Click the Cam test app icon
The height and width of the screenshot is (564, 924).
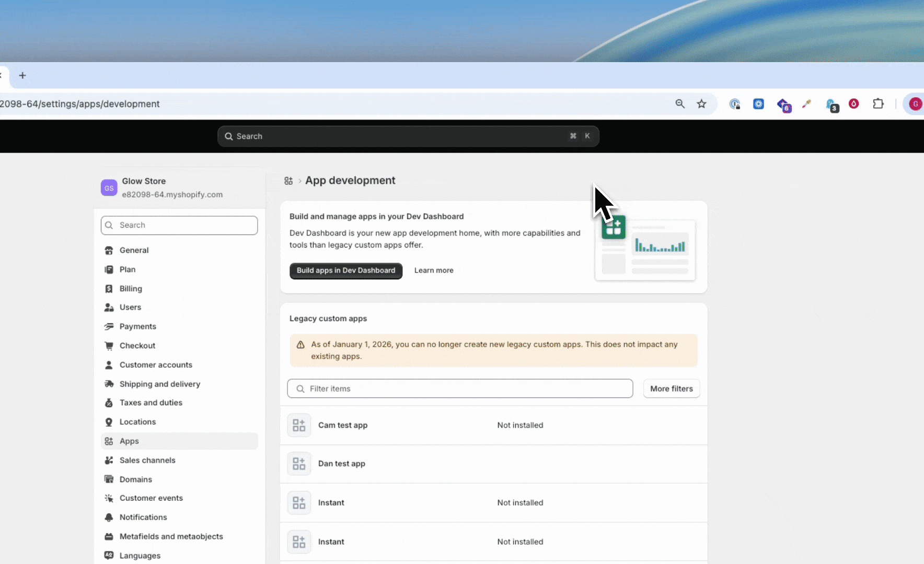pos(299,425)
